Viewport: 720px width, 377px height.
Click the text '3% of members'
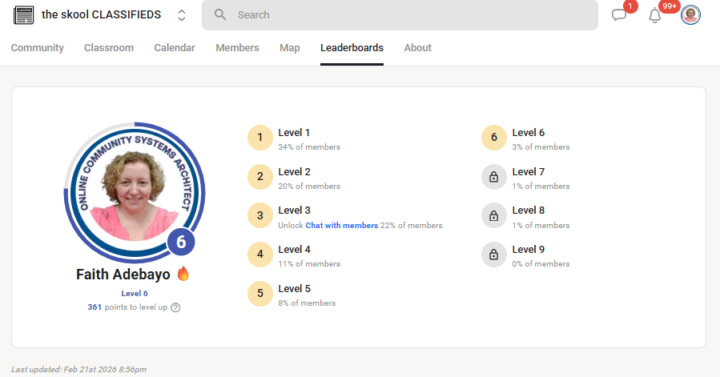click(541, 147)
